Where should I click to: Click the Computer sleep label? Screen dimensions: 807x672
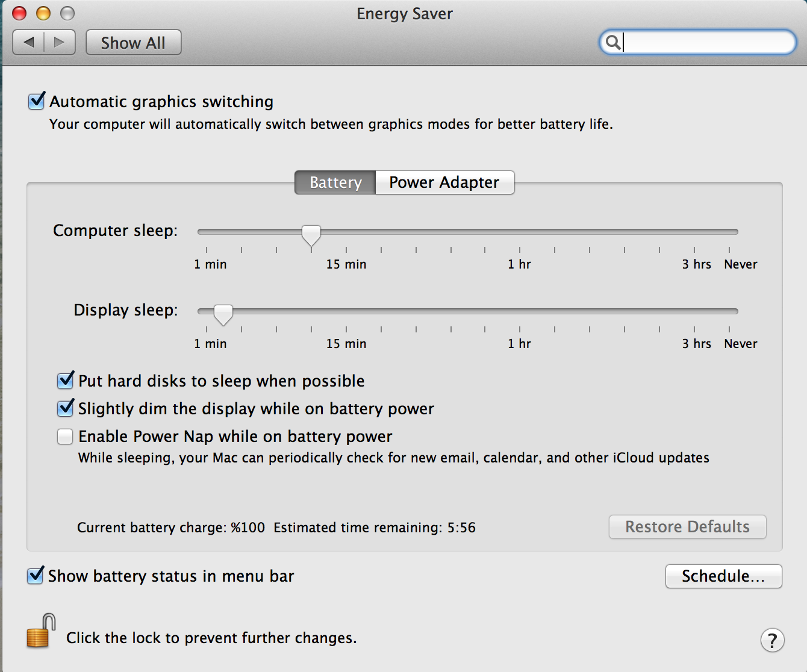(x=116, y=231)
